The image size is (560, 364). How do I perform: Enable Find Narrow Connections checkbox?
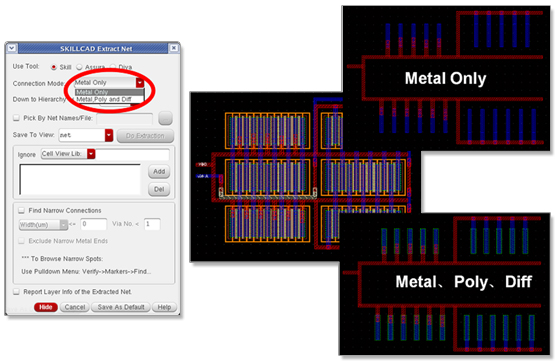21,210
